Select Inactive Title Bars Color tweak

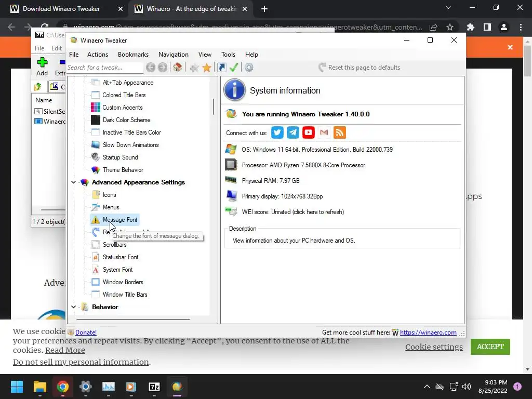[131, 132]
